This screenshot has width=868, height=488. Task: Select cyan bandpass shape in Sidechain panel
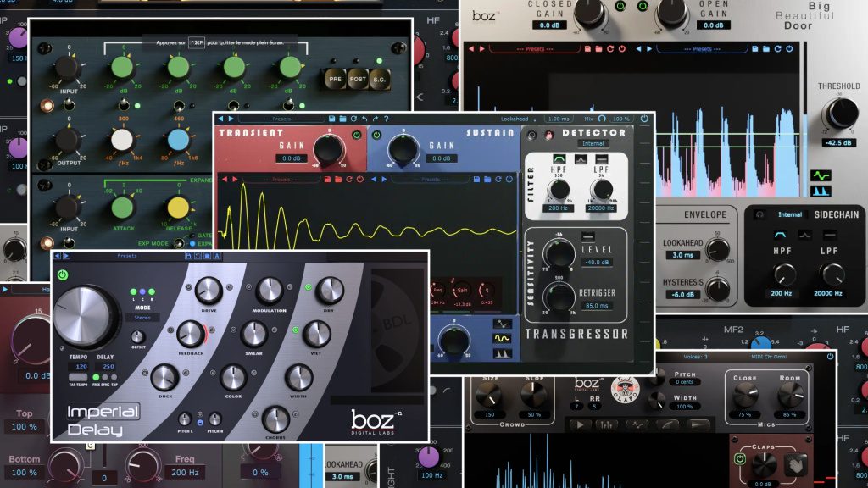point(780,236)
